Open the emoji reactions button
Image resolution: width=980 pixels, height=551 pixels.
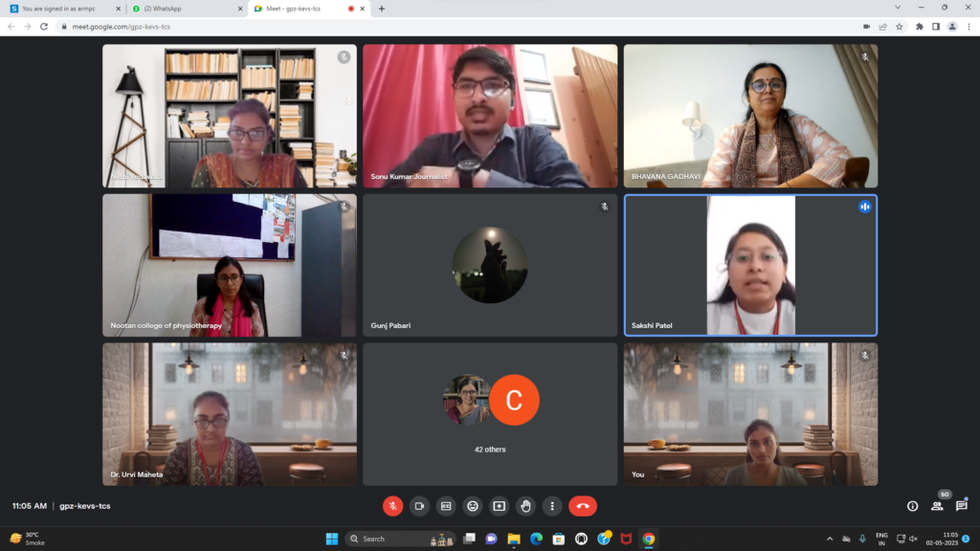click(x=472, y=506)
